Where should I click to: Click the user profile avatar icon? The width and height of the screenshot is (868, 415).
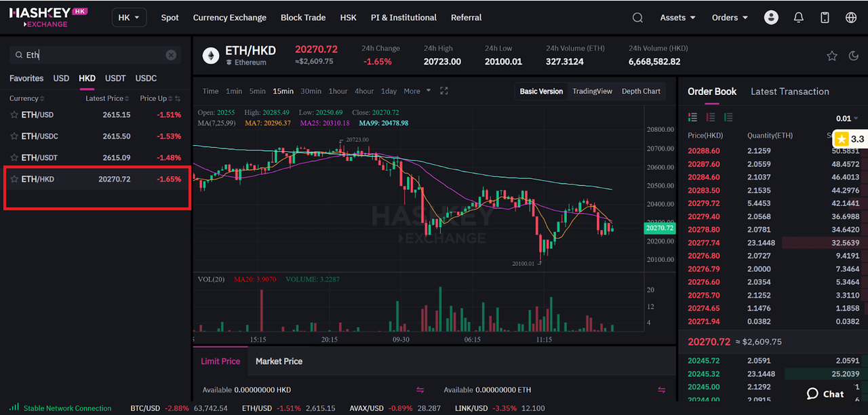[x=771, y=18]
